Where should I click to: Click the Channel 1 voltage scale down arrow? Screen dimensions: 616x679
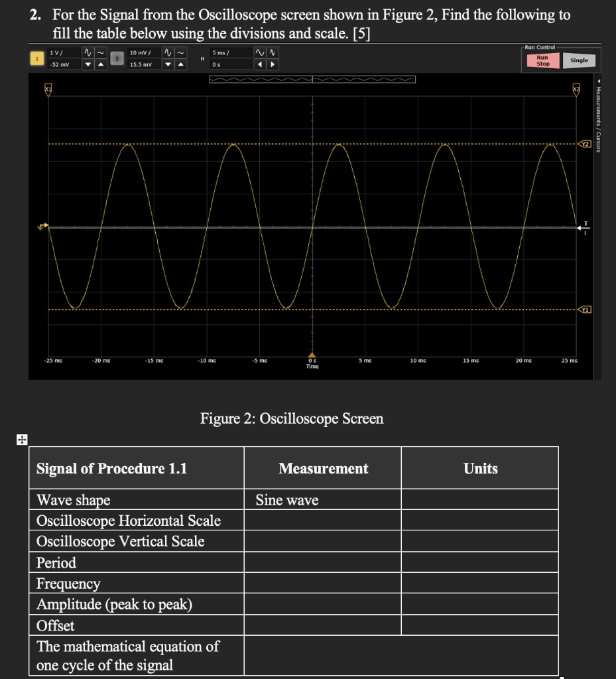86,63
